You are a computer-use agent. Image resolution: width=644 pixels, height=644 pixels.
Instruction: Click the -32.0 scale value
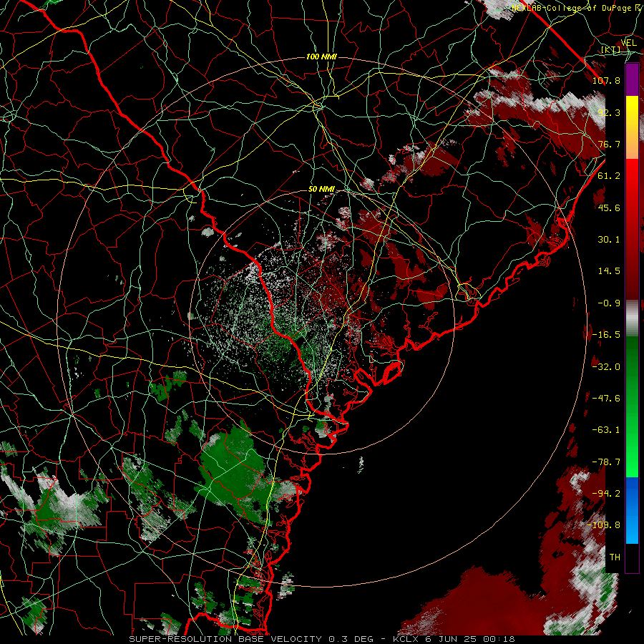(606, 367)
